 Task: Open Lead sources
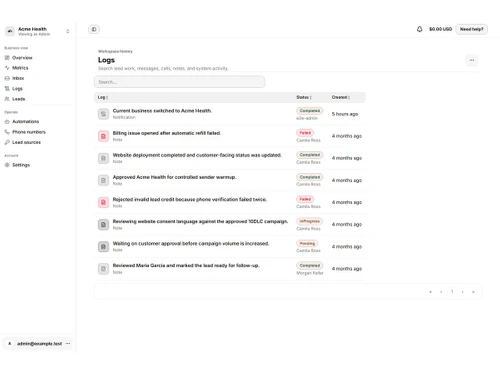(26, 142)
